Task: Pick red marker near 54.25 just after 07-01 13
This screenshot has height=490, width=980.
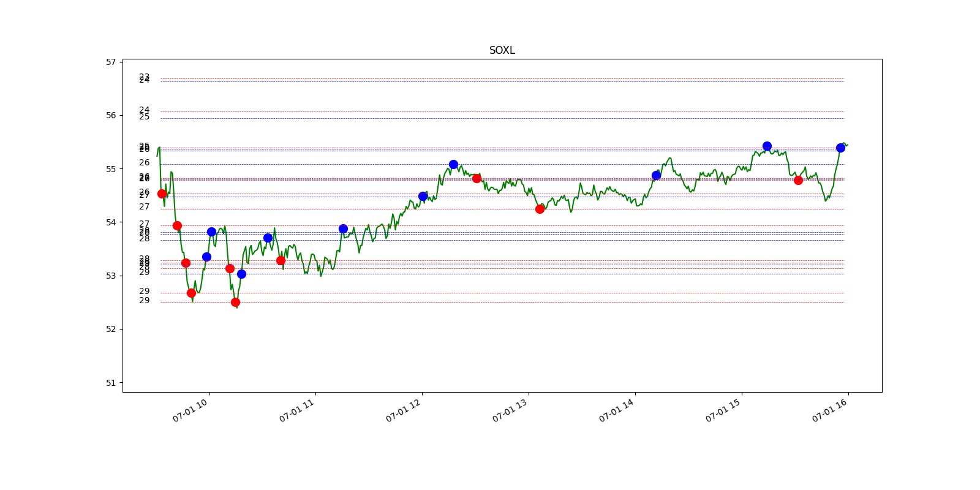Action: click(540, 209)
